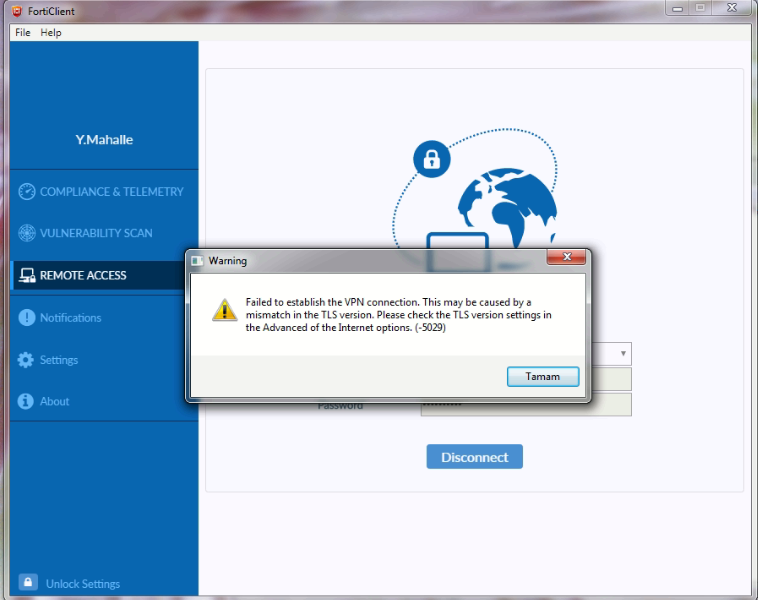758x600 pixels.
Task: Click the Disconnect button
Action: [x=474, y=457]
